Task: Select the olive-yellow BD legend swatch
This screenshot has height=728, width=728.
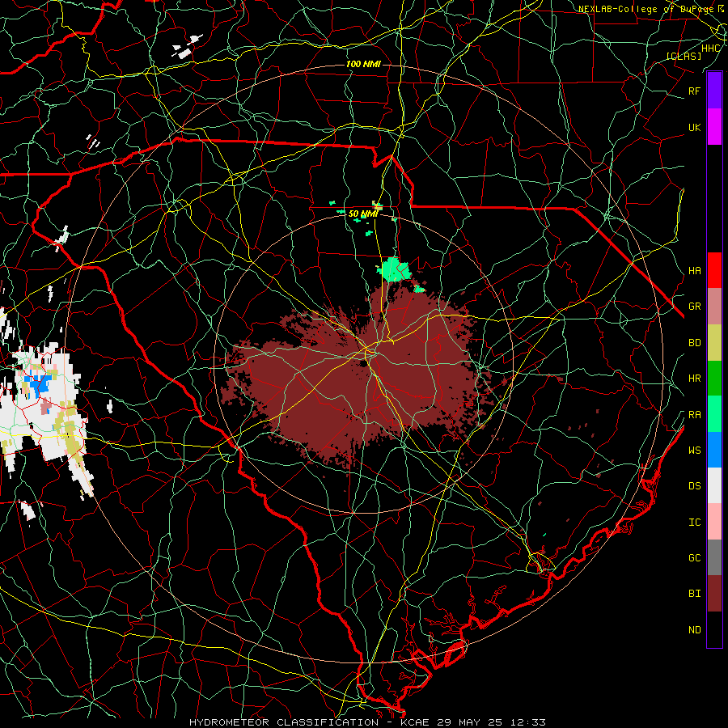Action: tap(714, 343)
